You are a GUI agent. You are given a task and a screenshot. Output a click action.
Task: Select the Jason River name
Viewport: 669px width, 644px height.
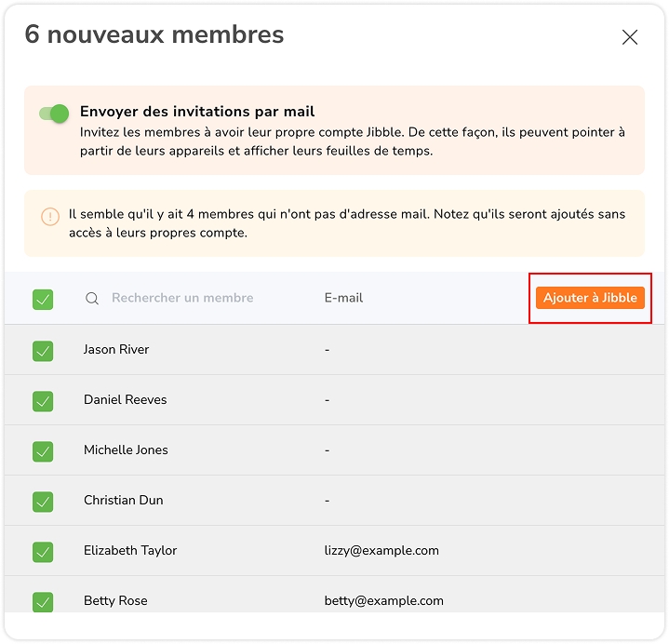(x=116, y=350)
